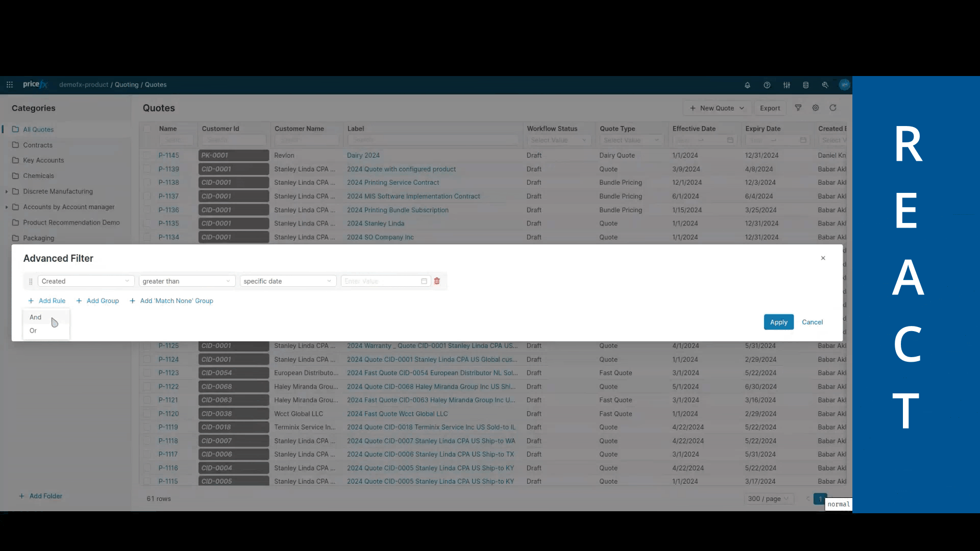The height and width of the screenshot is (551, 980).
Task: Click the drag handle of Created rule
Action: click(x=31, y=282)
